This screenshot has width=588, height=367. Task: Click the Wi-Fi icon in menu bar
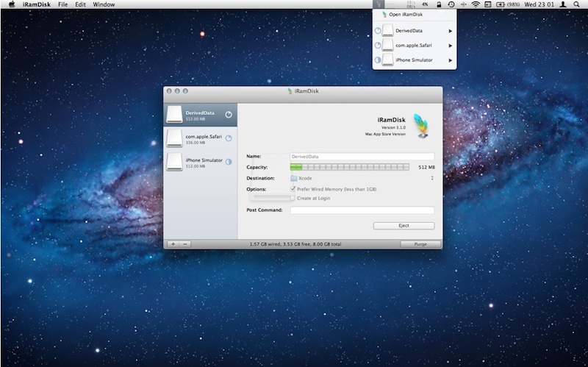click(x=476, y=4)
